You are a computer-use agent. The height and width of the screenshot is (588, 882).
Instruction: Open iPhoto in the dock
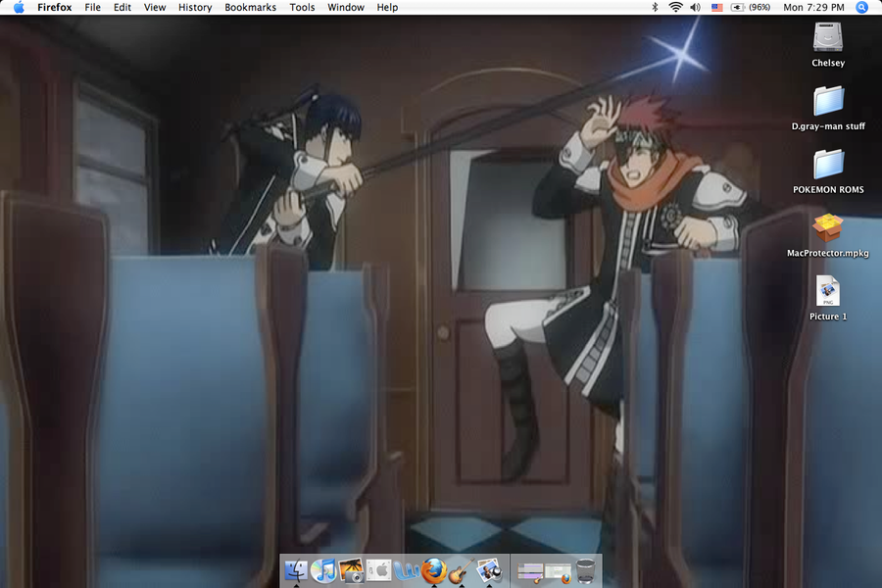pos(351,570)
